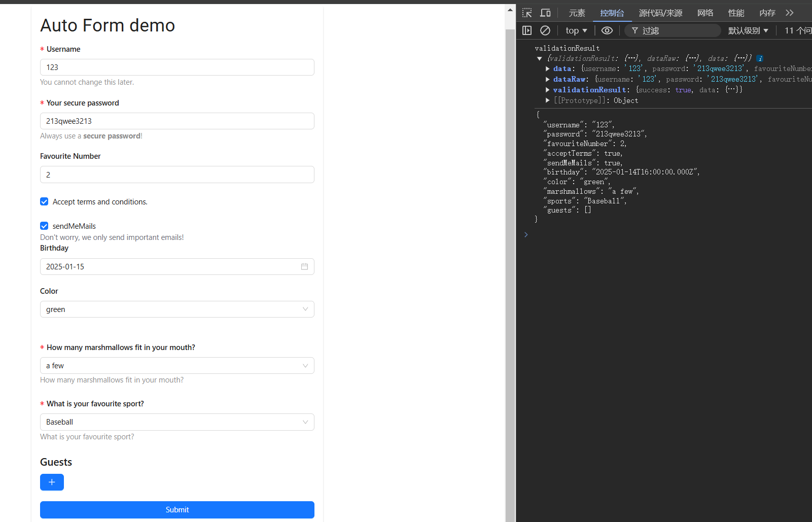812x522 pixels.
Task: Clear the console with the ban icon
Action: 545,30
